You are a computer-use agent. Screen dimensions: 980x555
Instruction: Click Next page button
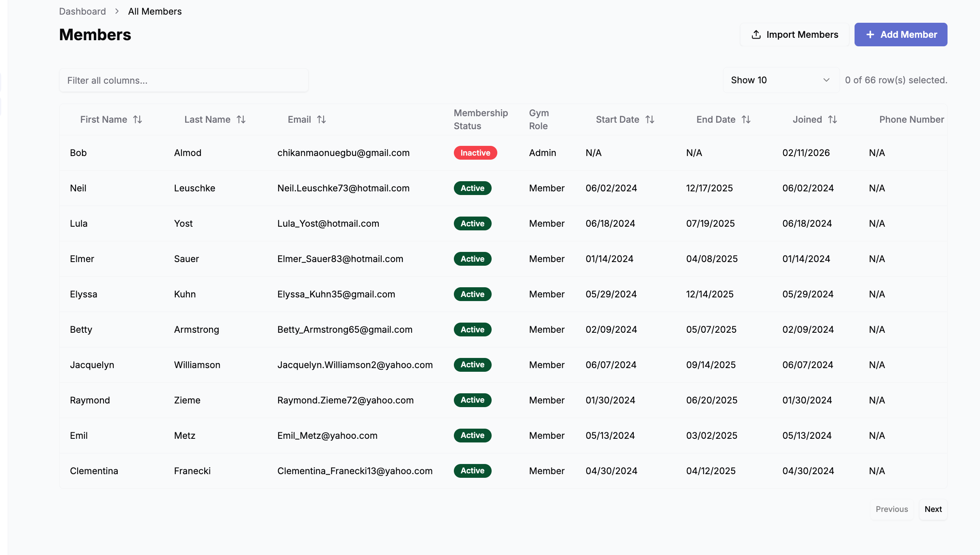[933, 509]
